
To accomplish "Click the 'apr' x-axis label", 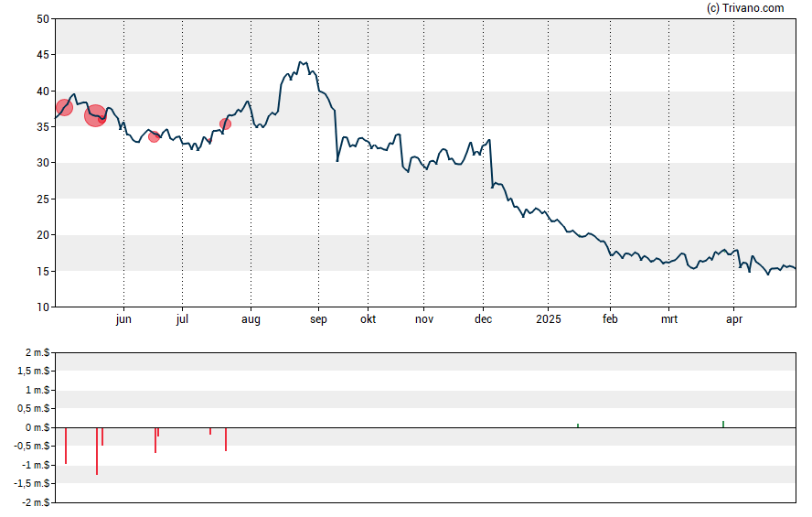I will click(x=734, y=319).
